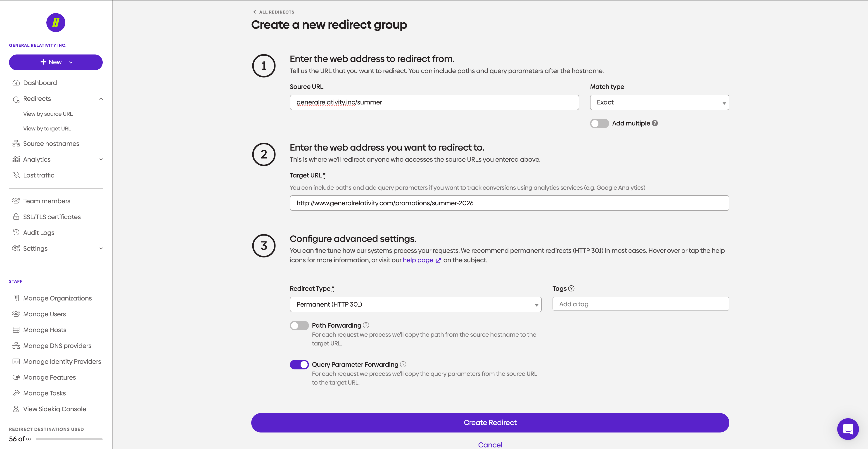Click the Query Parameter Forwarding help icon
The height and width of the screenshot is (449, 868).
pyautogui.click(x=403, y=364)
